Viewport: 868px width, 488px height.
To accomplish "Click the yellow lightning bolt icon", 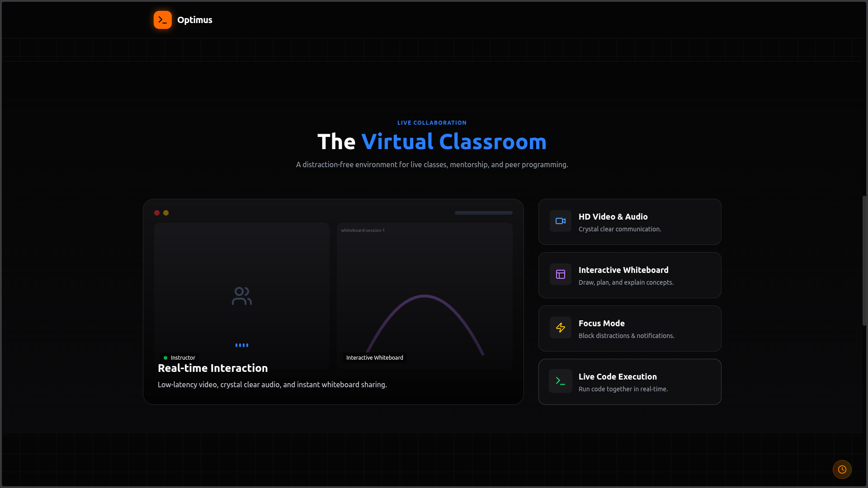I will point(560,328).
